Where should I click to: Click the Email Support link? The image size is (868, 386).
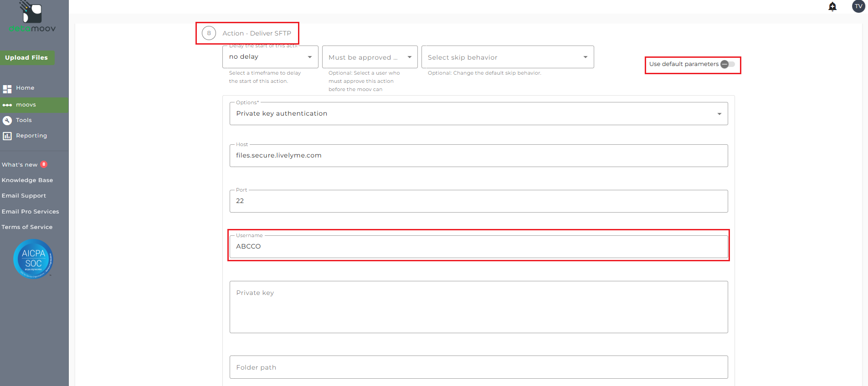pos(24,196)
